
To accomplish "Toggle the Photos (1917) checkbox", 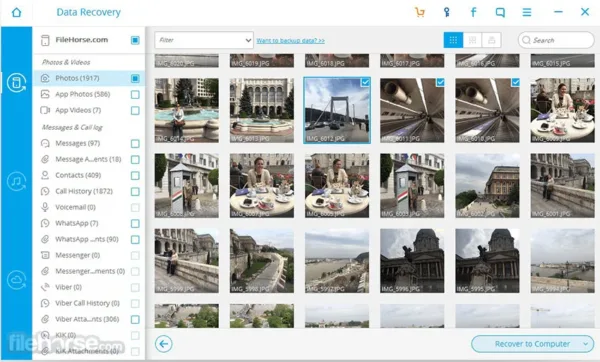I will 135,78.
